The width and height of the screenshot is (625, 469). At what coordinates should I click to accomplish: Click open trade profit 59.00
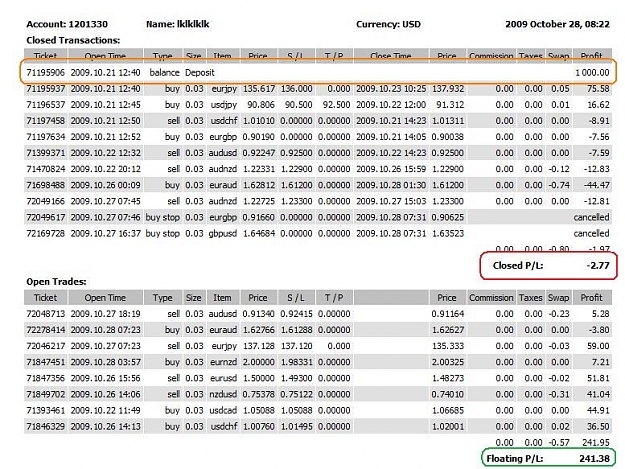tap(598, 346)
